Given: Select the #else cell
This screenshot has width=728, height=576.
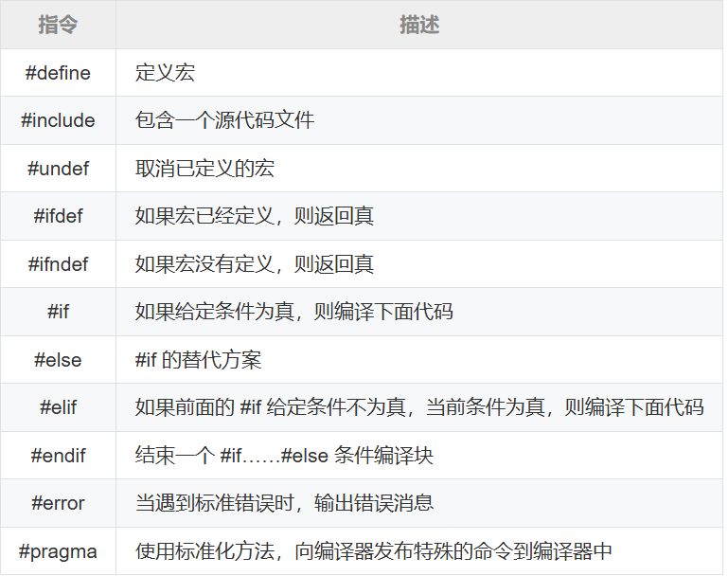Looking at the screenshot, I should pyautogui.click(x=58, y=360).
